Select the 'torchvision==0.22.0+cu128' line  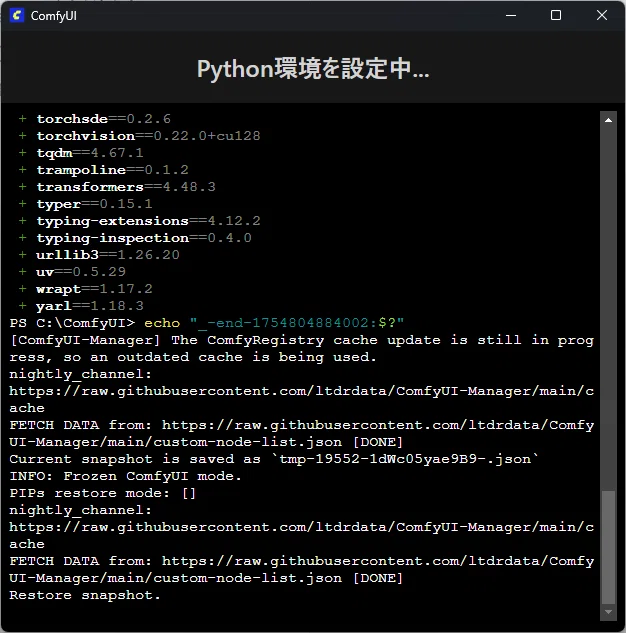(x=139, y=136)
